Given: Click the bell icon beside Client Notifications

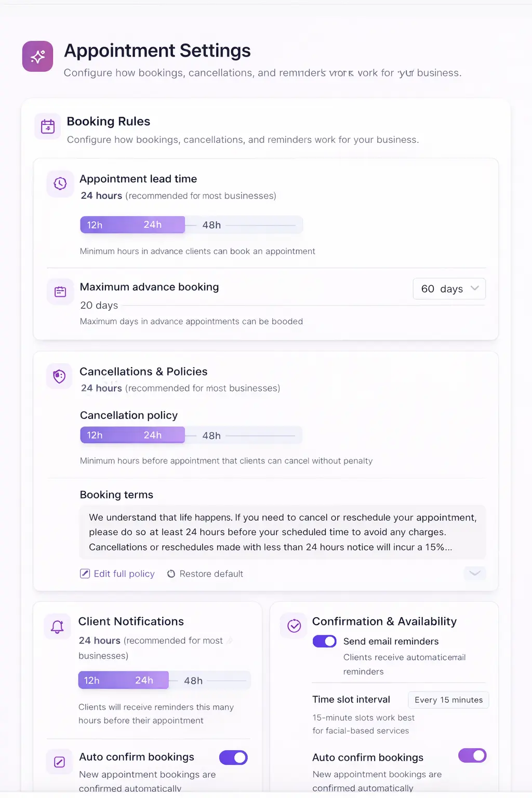Looking at the screenshot, I should (57, 627).
